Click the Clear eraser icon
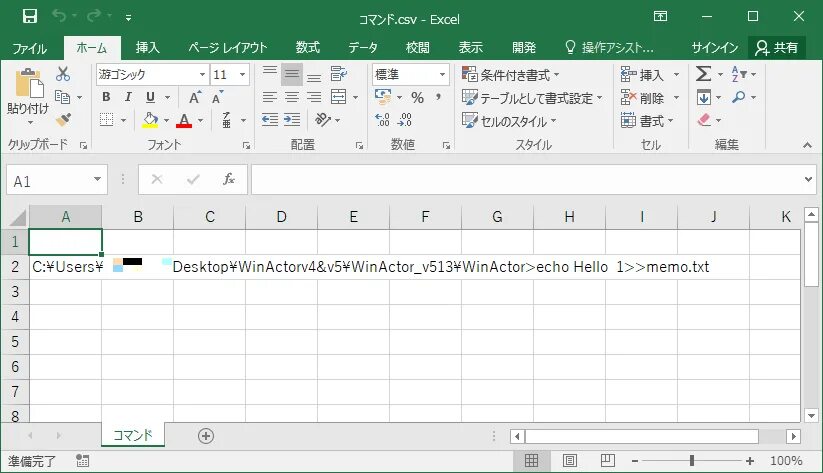This screenshot has height=473, width=823. [704, 120]
